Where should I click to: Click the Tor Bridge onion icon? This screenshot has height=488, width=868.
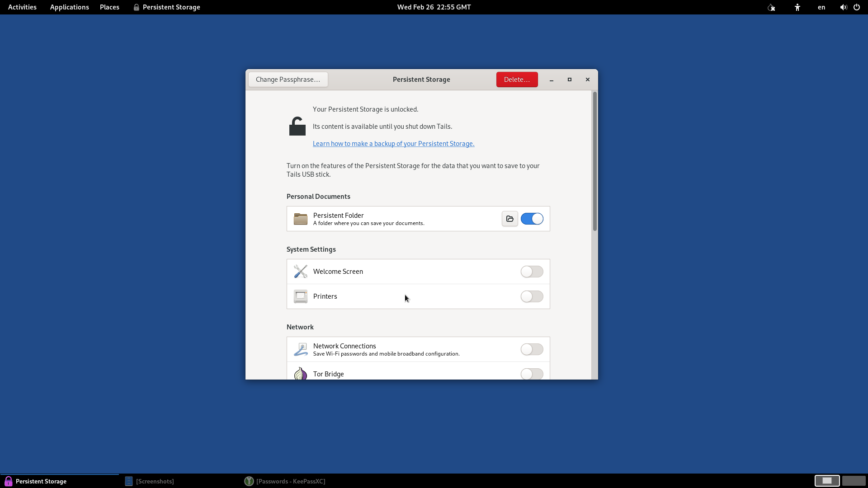(x=300, y=374)
